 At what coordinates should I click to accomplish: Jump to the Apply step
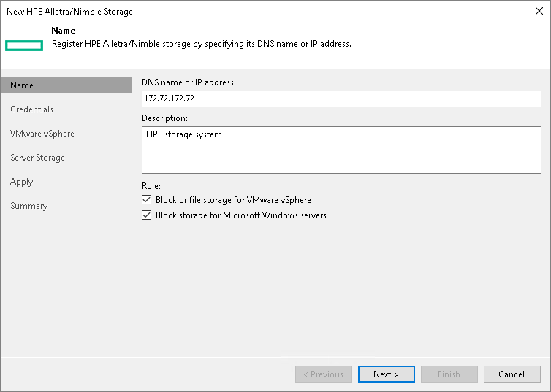[x=21, y=182]
